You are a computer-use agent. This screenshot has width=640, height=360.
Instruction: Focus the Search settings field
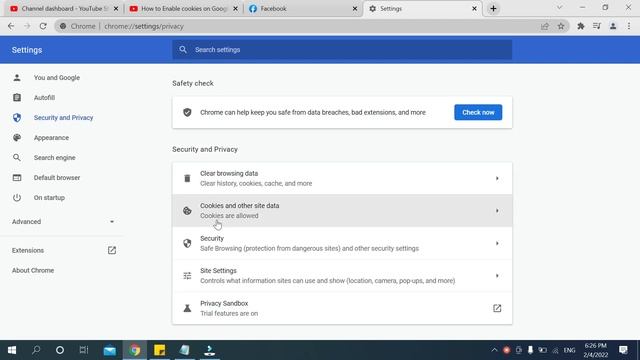click(342, 50)
